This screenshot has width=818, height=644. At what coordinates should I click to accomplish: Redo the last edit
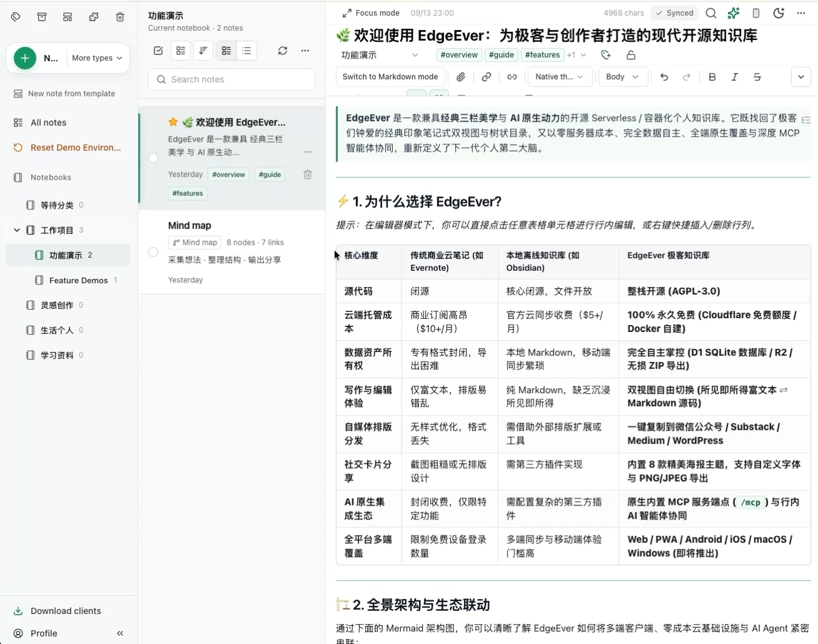point(686,77)
